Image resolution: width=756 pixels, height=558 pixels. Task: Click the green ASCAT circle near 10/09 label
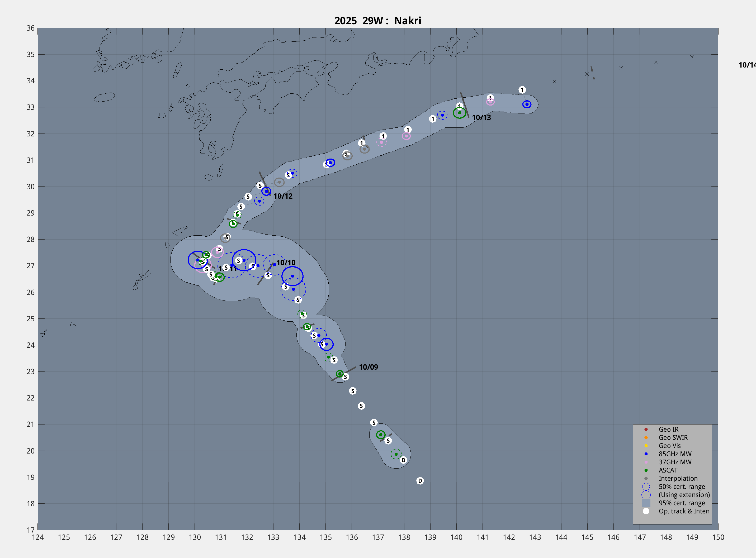pos(340,374)
